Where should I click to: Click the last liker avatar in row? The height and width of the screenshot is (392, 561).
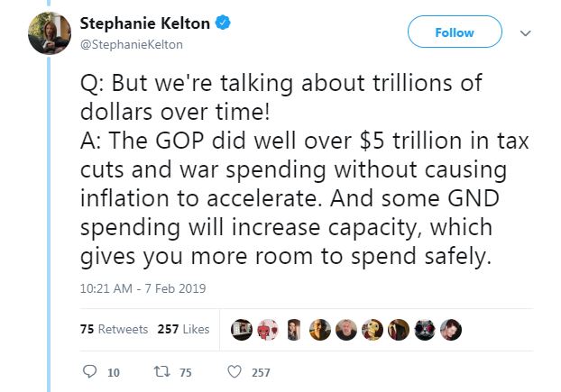pos(451,330)
